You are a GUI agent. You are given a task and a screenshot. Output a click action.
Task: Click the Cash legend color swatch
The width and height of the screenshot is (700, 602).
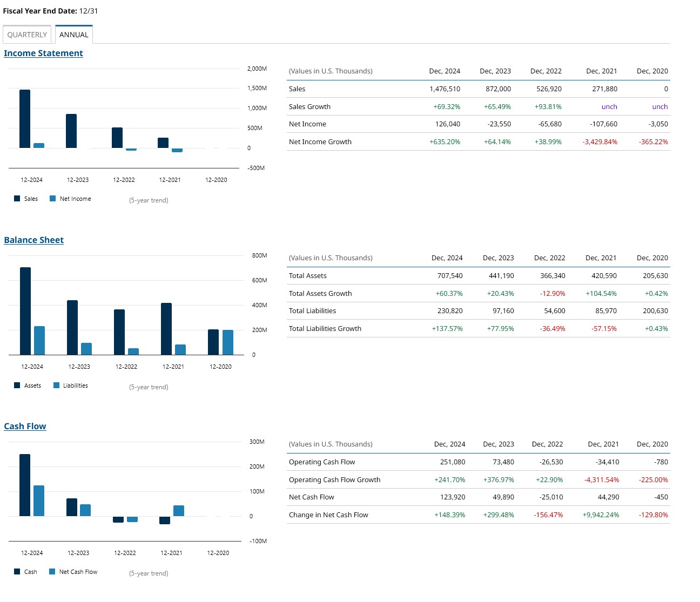coord(17,572)
